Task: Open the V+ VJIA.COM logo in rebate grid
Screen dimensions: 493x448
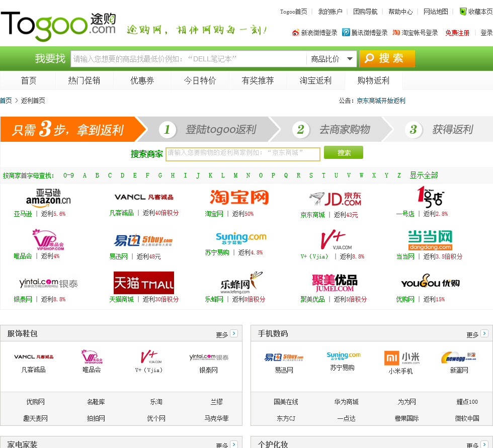Action: [x=336, y=240]
